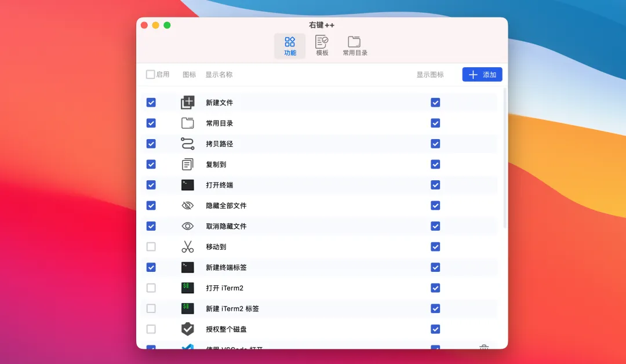
Task: Minimize the window with yellow button
Action: coord(156,25)
